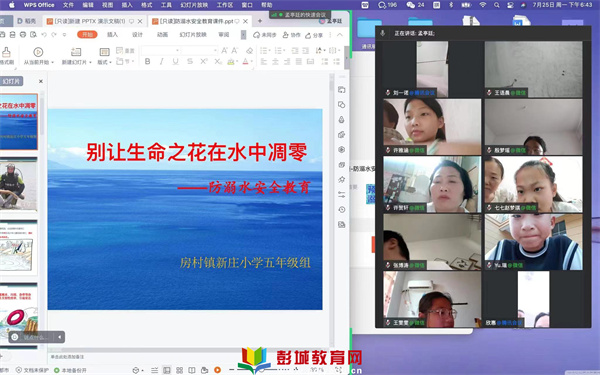Click the Share button in toolbar
This screenshot has width=600, height=375.
[x=314, y=35]
